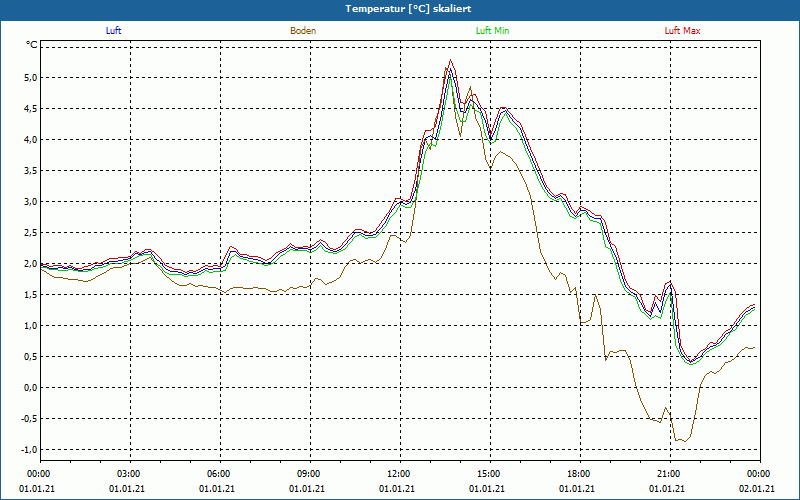Click the '09:00' time axis label
Viewport: 800px width, 500px height.
(307, 474)
